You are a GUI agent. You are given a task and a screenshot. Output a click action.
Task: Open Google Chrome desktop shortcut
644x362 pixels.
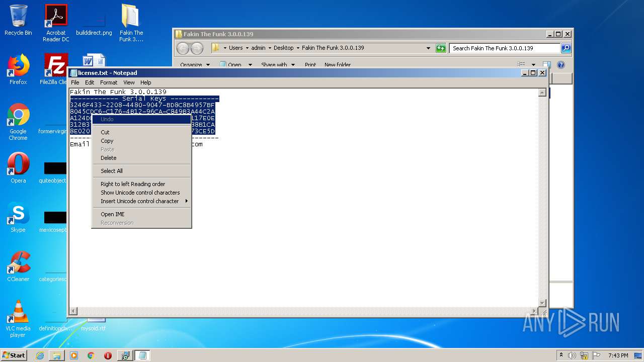tap(18, 122)
